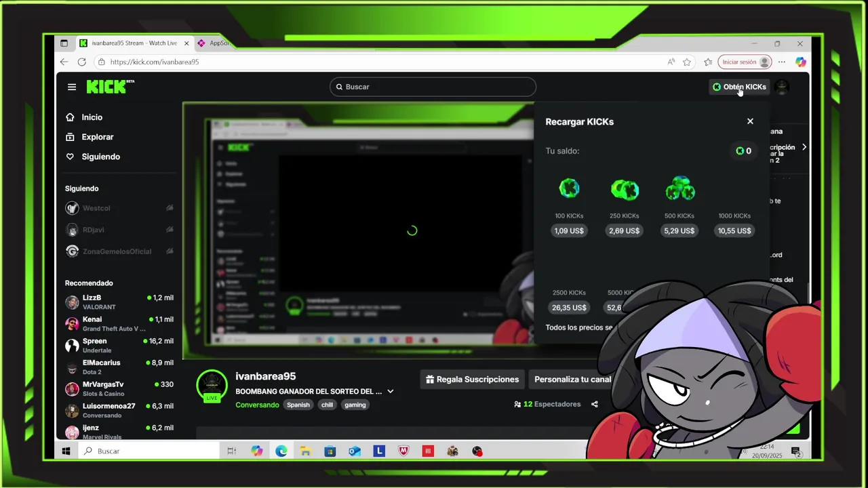Buy 100 KICKs for 1,09 US$

click(569, 230)
